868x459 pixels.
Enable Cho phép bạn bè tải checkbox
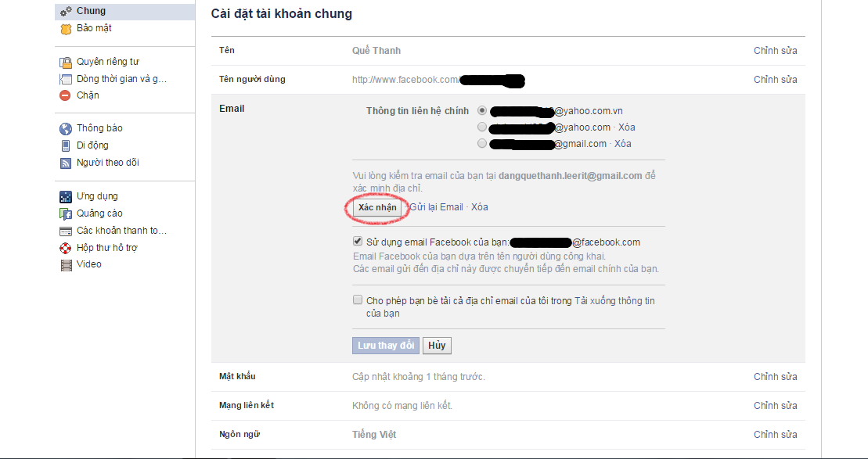[x=358, y=300]
